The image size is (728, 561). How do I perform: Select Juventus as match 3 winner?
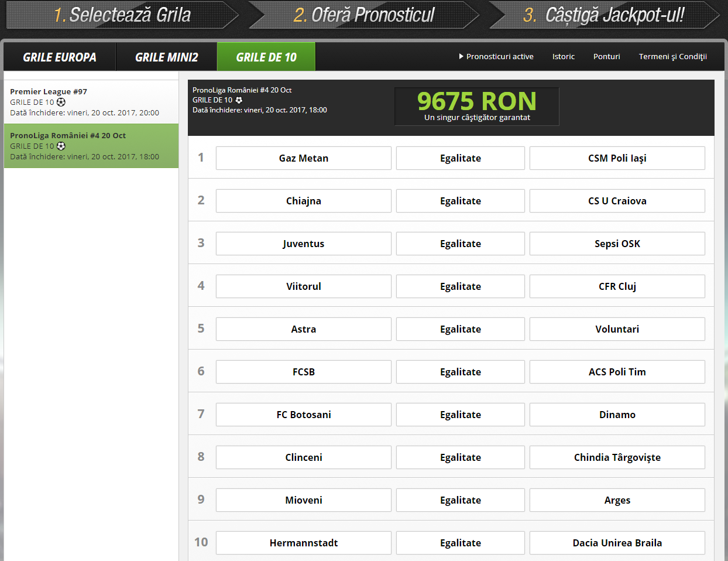coord(304,244)
